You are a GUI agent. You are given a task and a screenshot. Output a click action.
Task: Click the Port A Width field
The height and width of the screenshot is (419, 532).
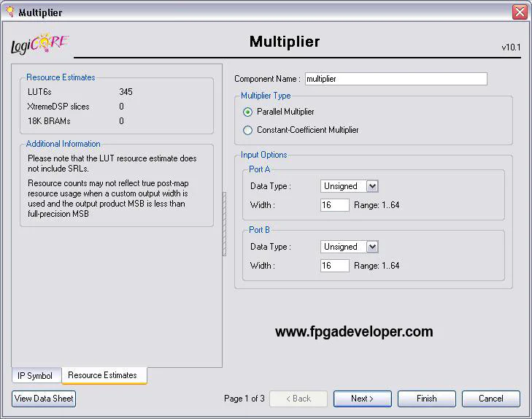334,205
